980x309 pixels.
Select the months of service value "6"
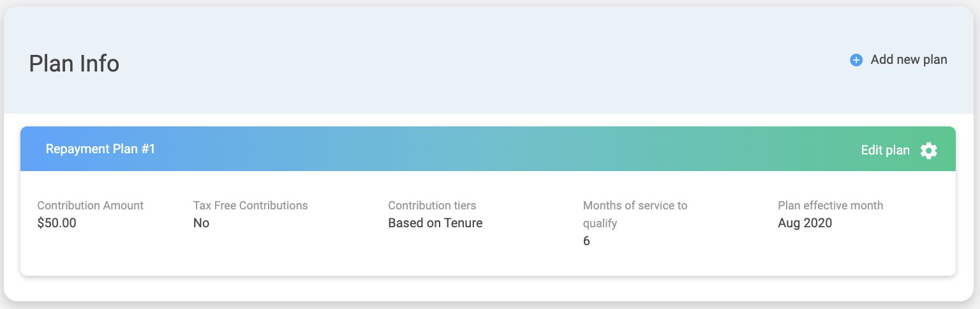tap(586, 242)
